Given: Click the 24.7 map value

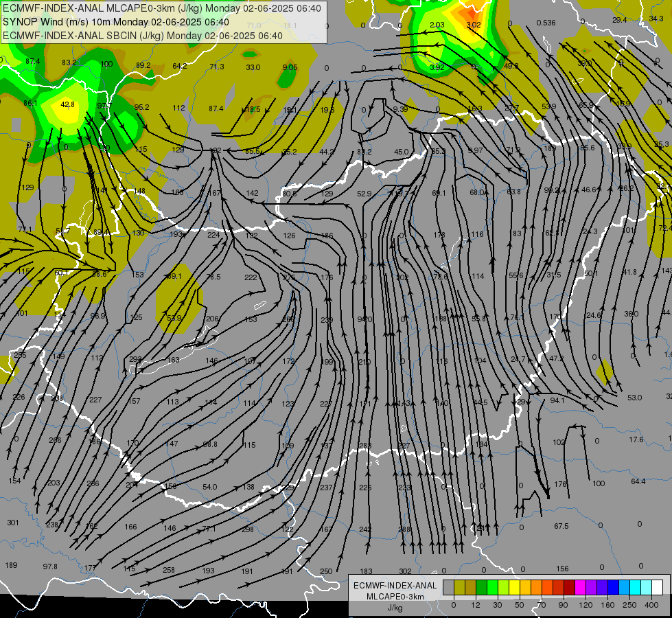Looking at the screenshot, I should 518,359.
